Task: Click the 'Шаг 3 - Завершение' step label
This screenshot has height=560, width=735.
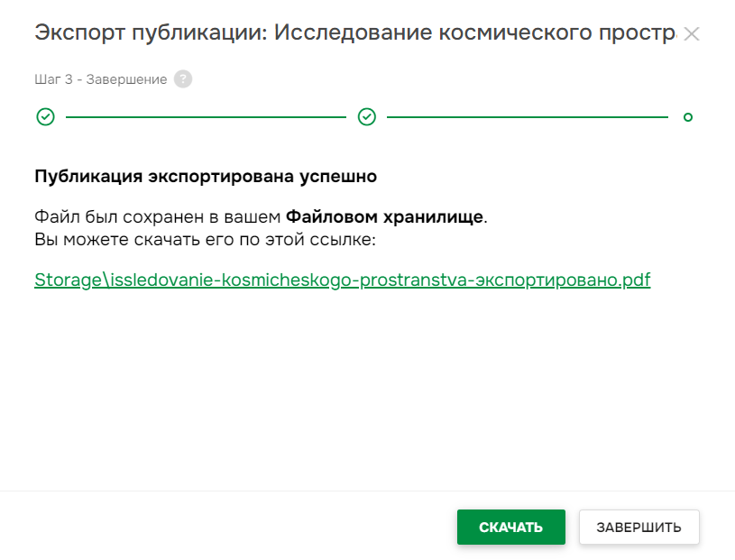Action: (99, 79)
